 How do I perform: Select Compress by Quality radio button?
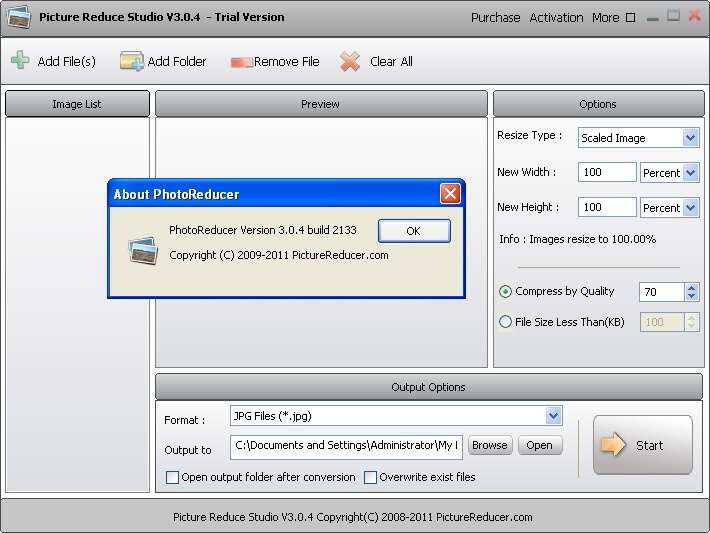pos(505,291)
